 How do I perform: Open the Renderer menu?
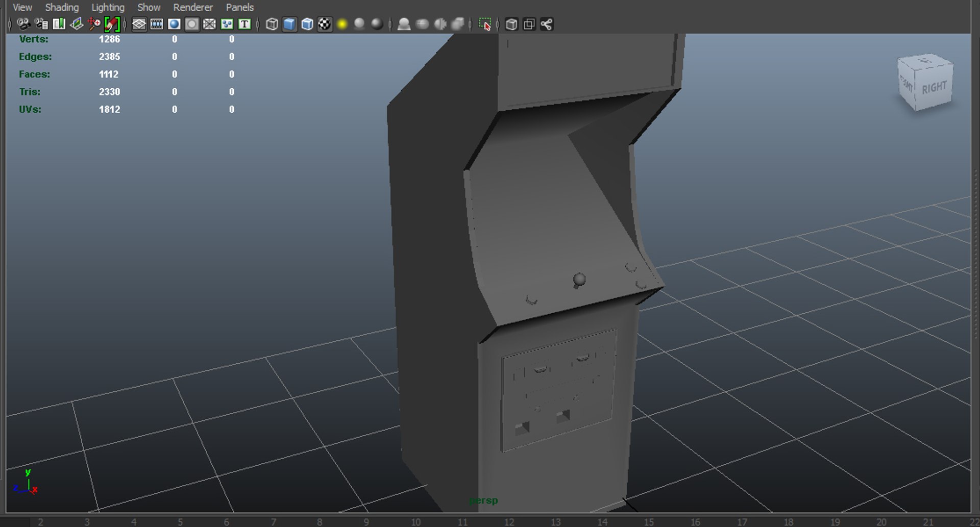pos(193,7)
